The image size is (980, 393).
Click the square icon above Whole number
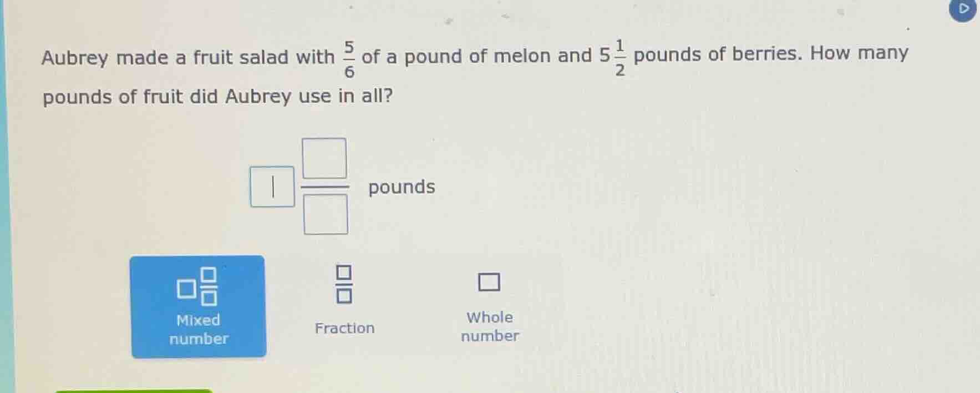pos(489,283)
